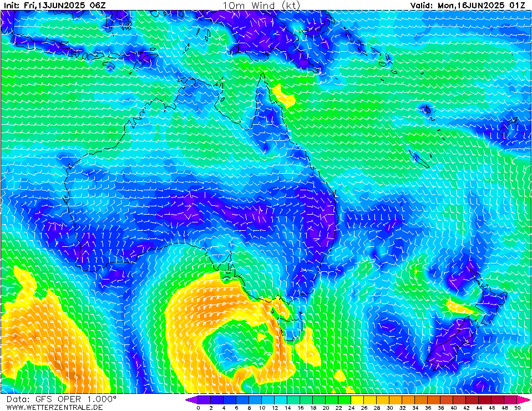Image resolution: width=532 pixels, height=411 pixels.
Task: Click the '22' label on the color scale
Action: 338,408
